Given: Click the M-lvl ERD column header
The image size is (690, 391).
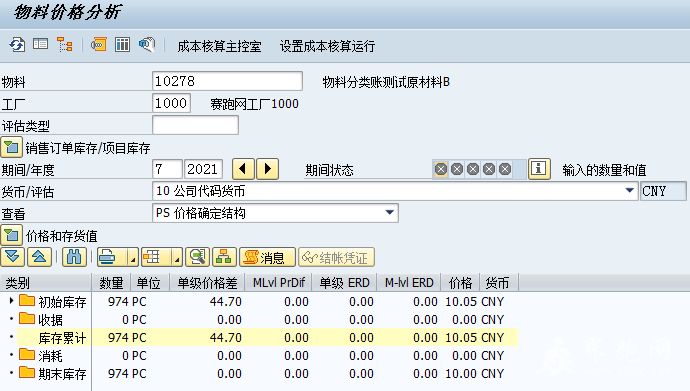Looking at the screenshot, I should 409,282.
